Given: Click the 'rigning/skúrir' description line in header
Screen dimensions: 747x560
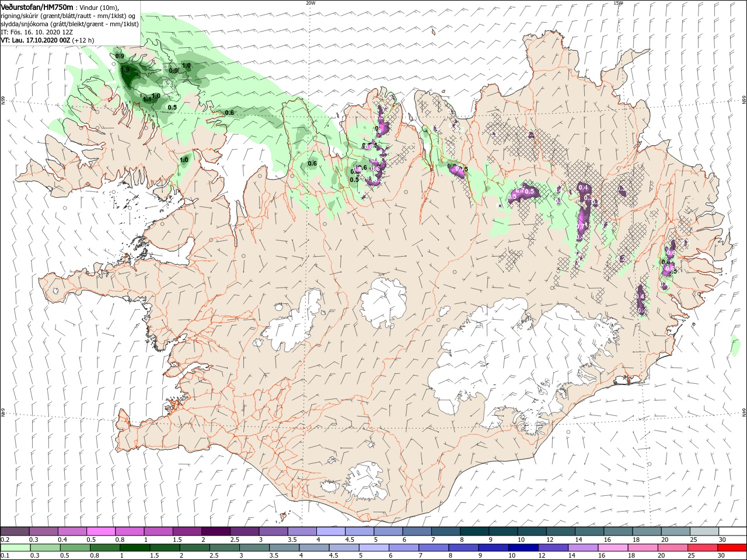Looking at the screenshot, I should [x=68, y=16].
